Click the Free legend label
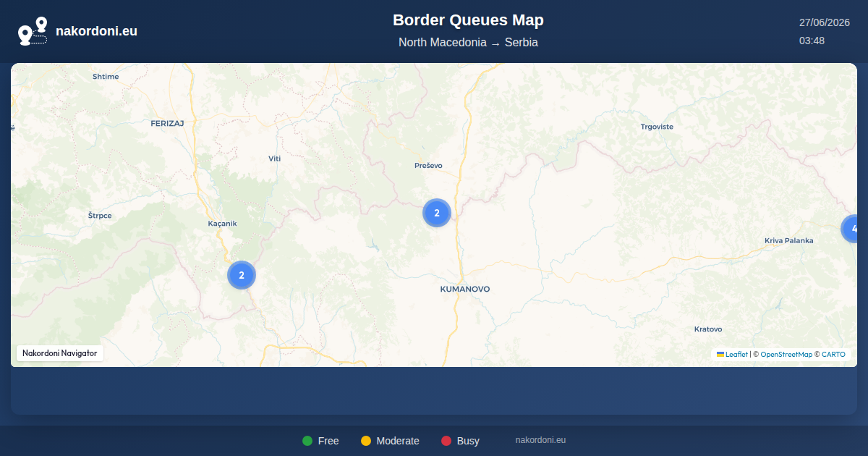Image resolution: width=868 pixels, height=456 pixels. (x=328, y=441)
